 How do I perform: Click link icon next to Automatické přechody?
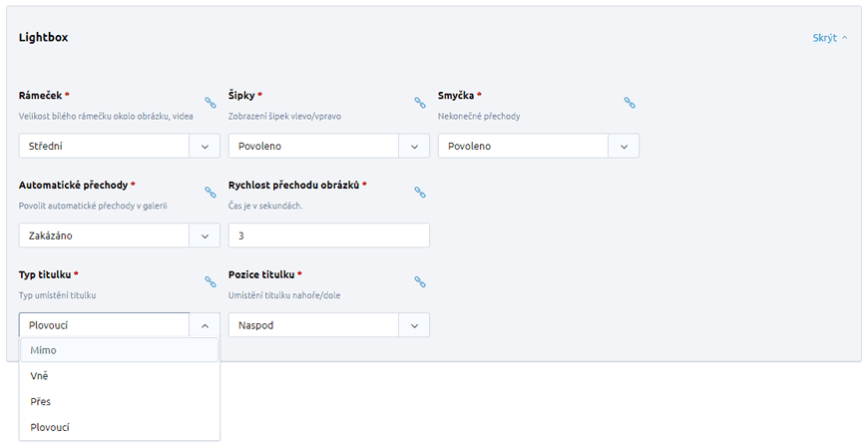pyautogui.click(x=211, y=193)
